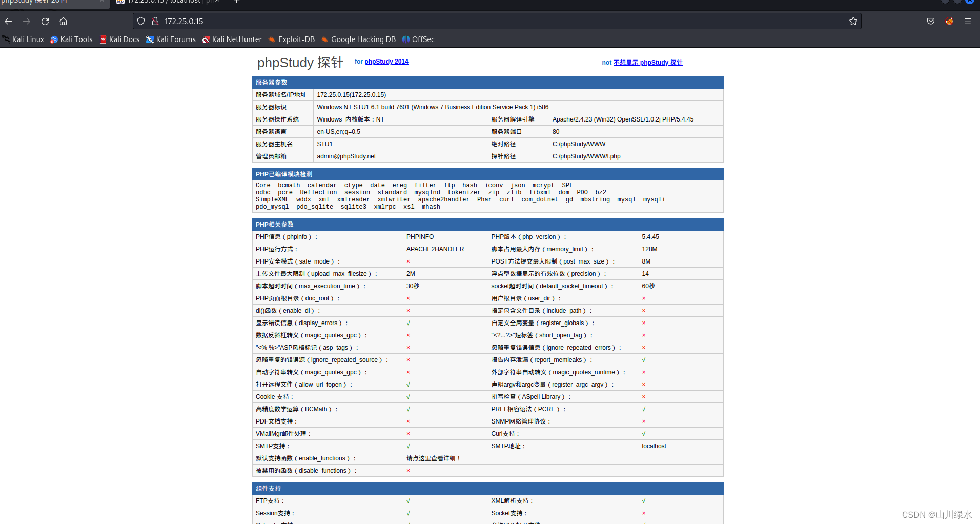Click the phpStudy 探针 page title

(x=300, y=63)
